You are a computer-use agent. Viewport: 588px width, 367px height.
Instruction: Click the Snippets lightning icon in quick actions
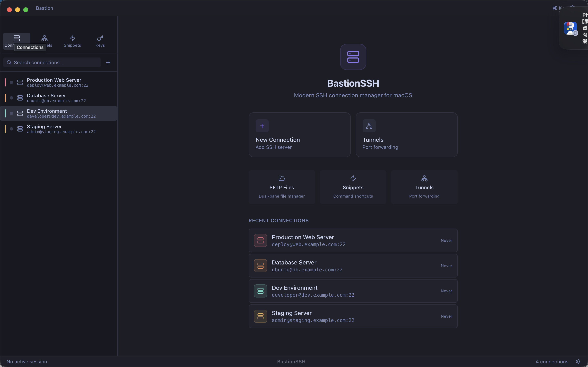pyautogui.click(x=353, y=178)
